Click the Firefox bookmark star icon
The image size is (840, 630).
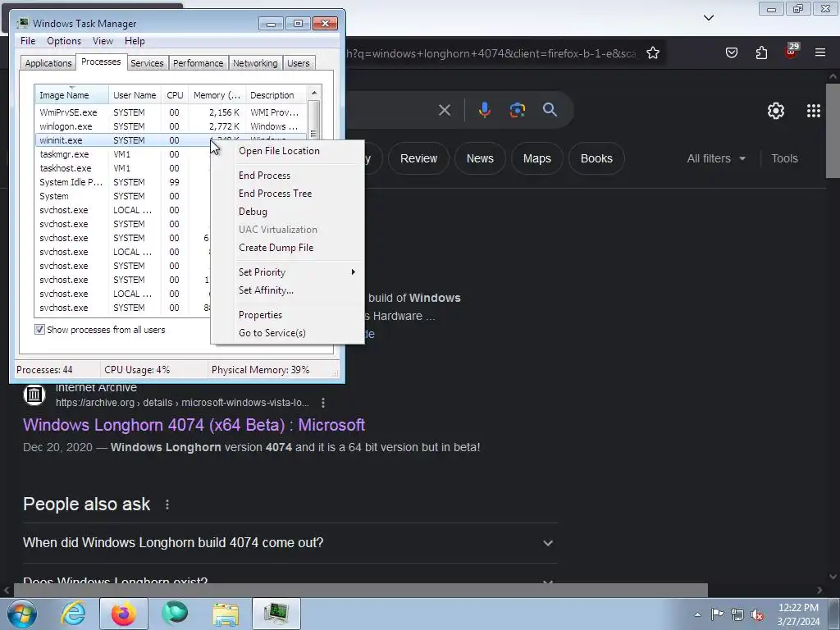click(x=652, y=53)
